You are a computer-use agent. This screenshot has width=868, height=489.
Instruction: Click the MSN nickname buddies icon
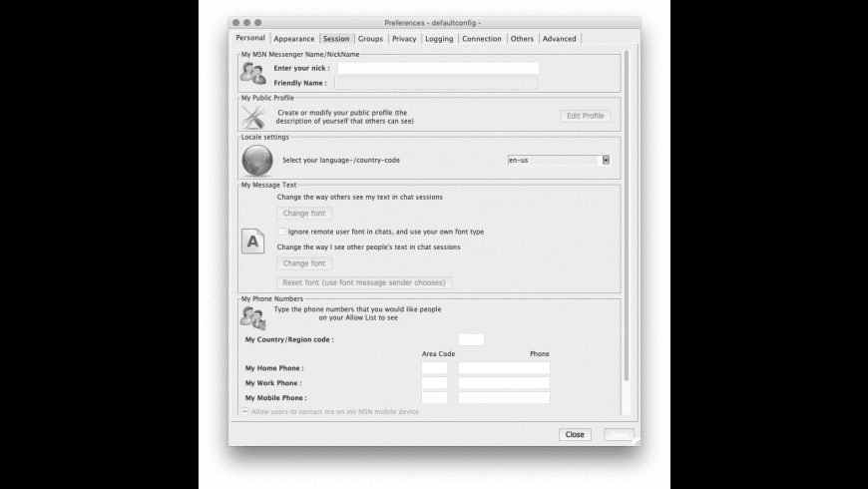click(x=253, y=73)
